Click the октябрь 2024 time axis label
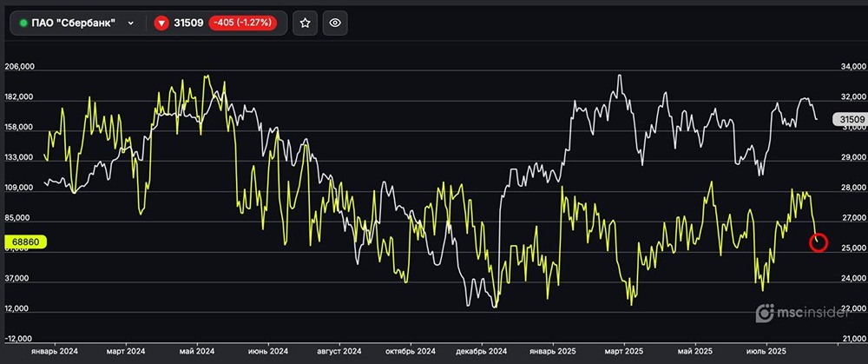Viewport: 868px width, 364px height. point(411,351)
